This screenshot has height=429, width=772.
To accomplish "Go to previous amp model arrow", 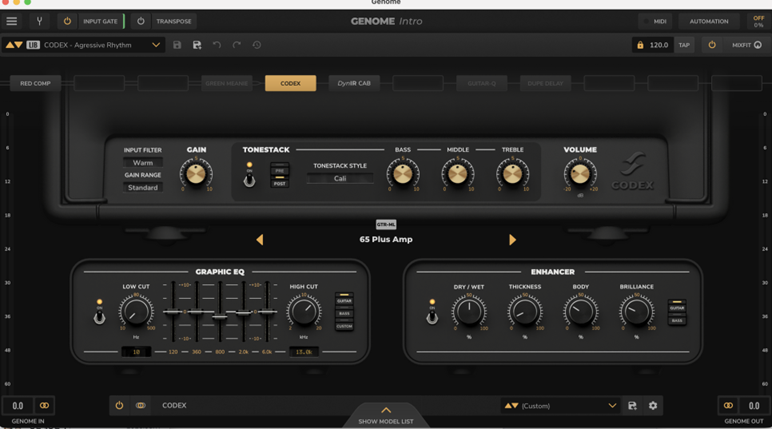I will coord(259,240).
